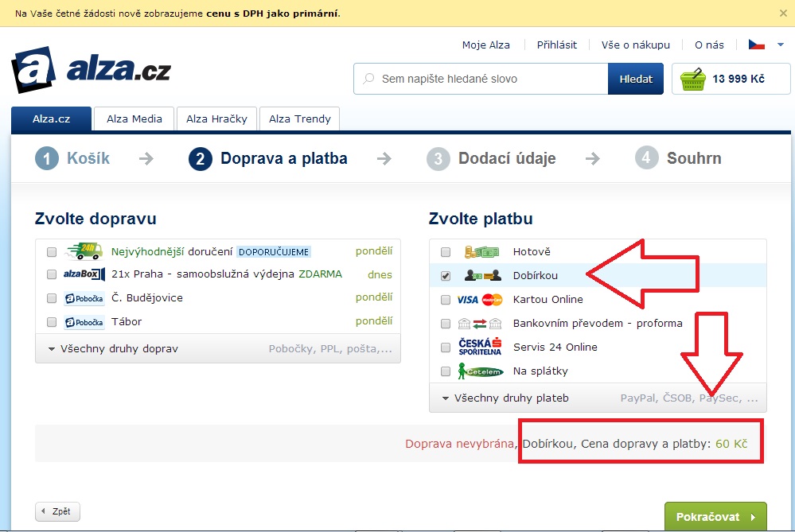Image resolution: width=795 pixels, height=532 pixels.
Task: Click the step 1 Košík circle icon
Action: pos(47,158)
